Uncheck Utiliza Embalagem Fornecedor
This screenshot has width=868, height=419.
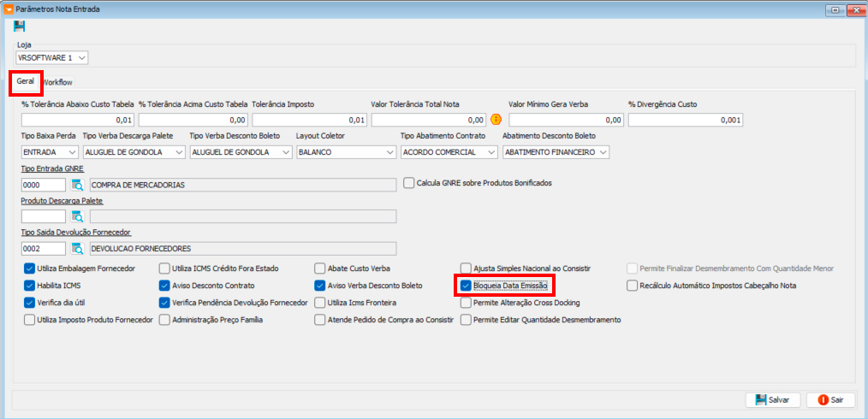[x=29, y=269]
